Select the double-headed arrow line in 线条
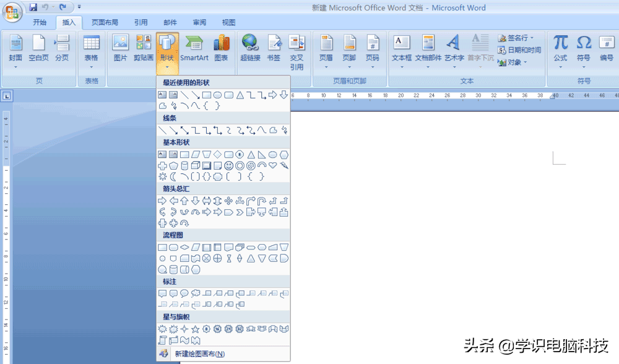619x364 pixels. pyautogui.click(x=184, y=130)
